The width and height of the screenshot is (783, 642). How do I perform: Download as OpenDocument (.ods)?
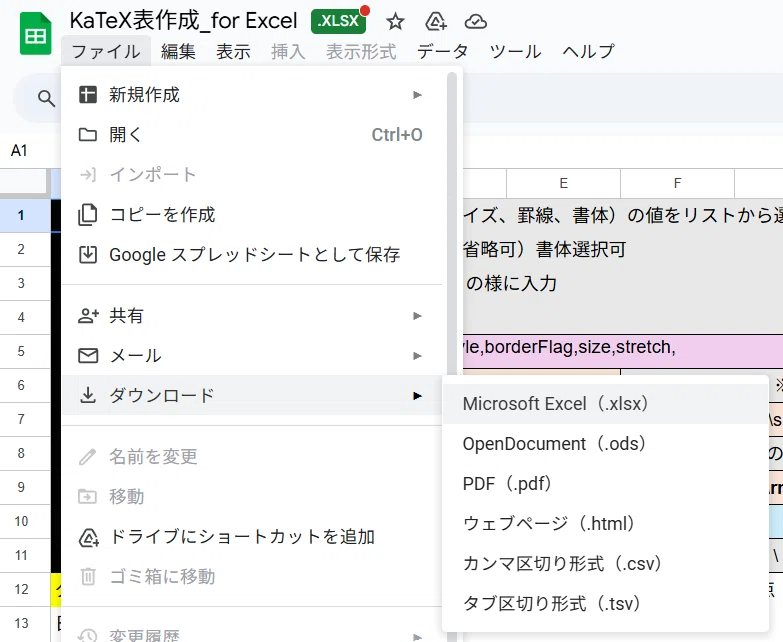605,444
